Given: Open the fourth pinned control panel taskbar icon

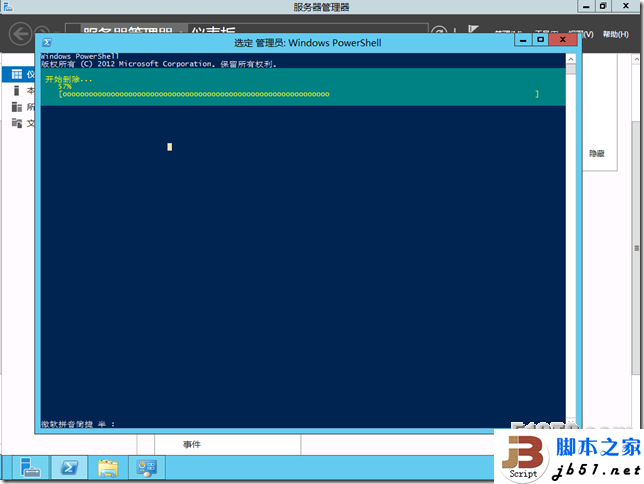Looking at the screenshot, I should coord(147,468).
